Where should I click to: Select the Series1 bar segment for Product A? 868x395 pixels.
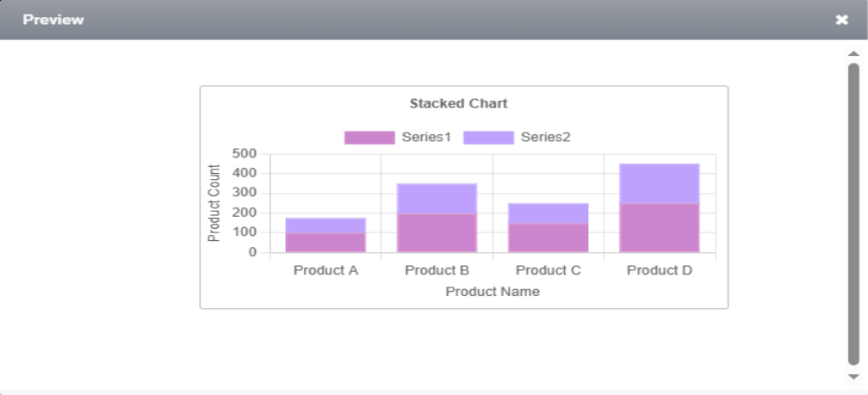click(325, 243)
